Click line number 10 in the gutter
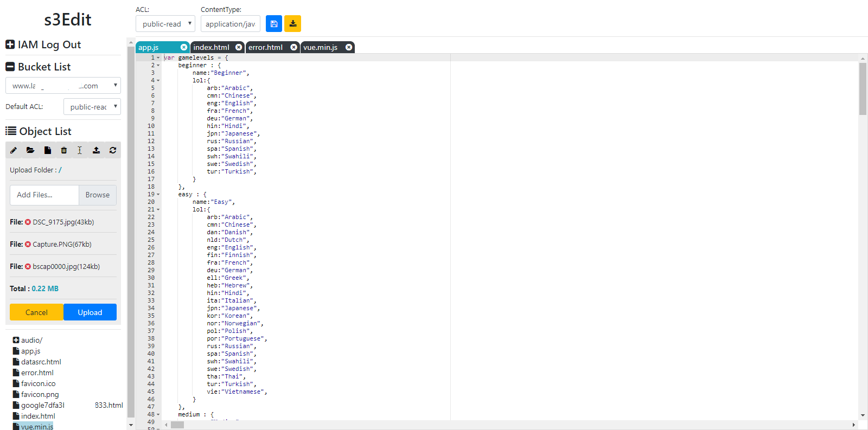This screenshot has width=868, height=430. [151, 126]
